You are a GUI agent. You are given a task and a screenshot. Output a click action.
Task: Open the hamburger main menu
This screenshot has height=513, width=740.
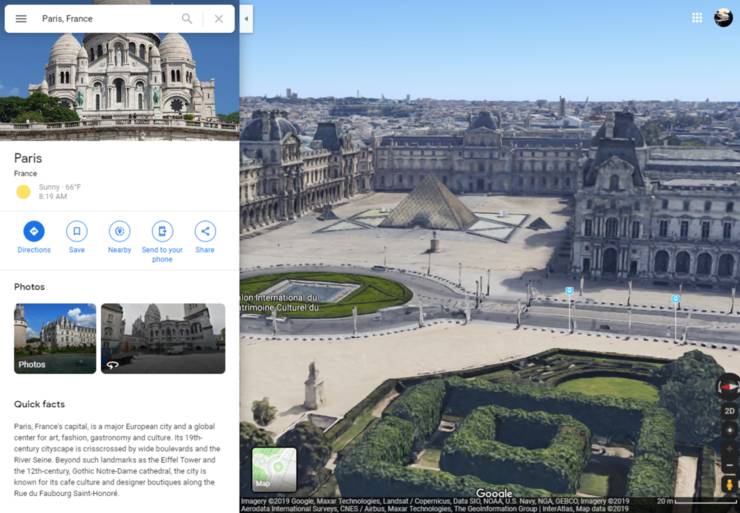coord(21,19)
